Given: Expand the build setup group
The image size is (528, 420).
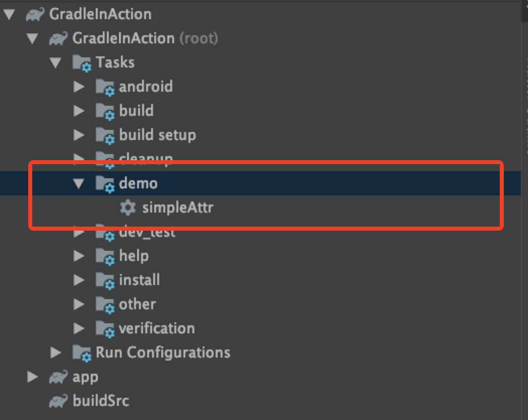Looking at the screenshot, I should [x=79, y=135].
